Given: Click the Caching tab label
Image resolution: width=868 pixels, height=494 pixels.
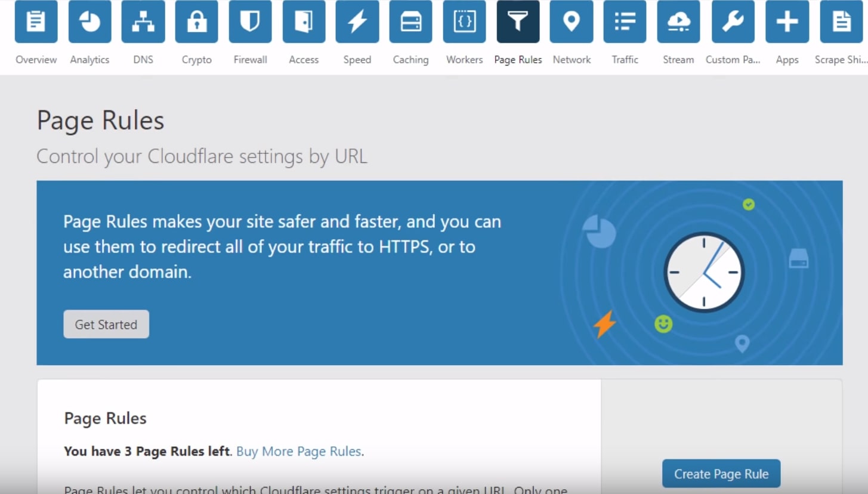Looking at the screenshot, I should click(410, 60).
